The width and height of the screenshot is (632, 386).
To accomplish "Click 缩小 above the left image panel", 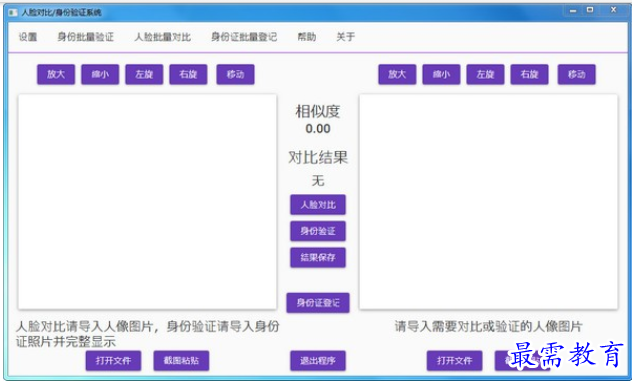I will pos(100,74).
